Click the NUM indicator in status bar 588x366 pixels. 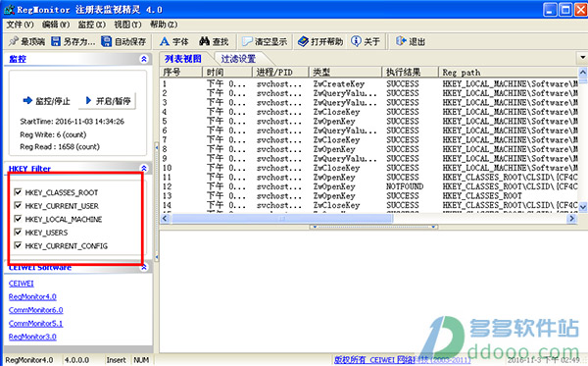[141, 360]
